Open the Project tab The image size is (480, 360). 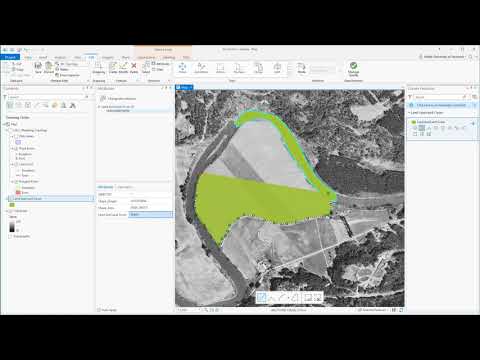[10, 57]
